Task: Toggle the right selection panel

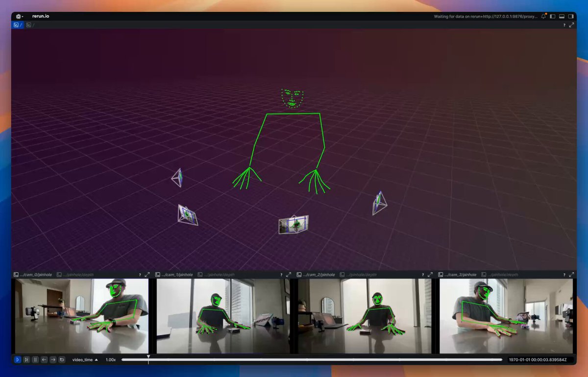Action: (571, 16)
